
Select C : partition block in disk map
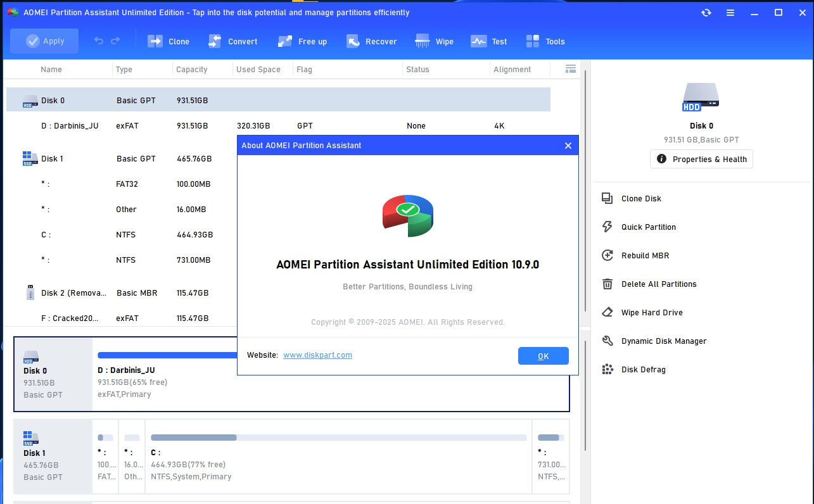[338, 457]
